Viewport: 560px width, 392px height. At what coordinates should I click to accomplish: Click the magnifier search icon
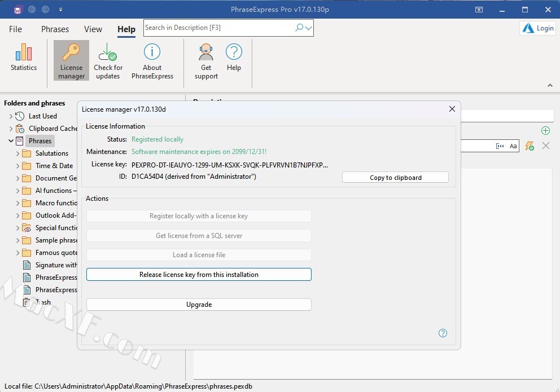pos(299,28)
